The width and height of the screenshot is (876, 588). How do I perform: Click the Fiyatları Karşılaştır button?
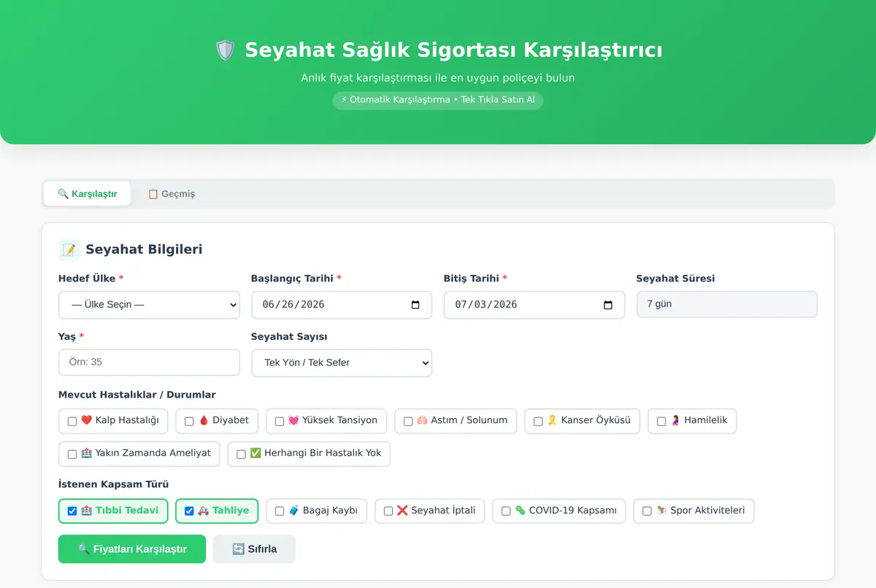[132, 549]
